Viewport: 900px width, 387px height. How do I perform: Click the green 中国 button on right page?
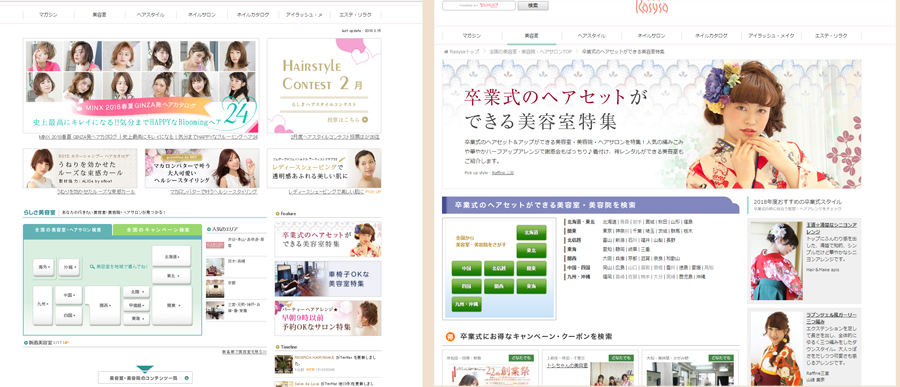[466, 268]
